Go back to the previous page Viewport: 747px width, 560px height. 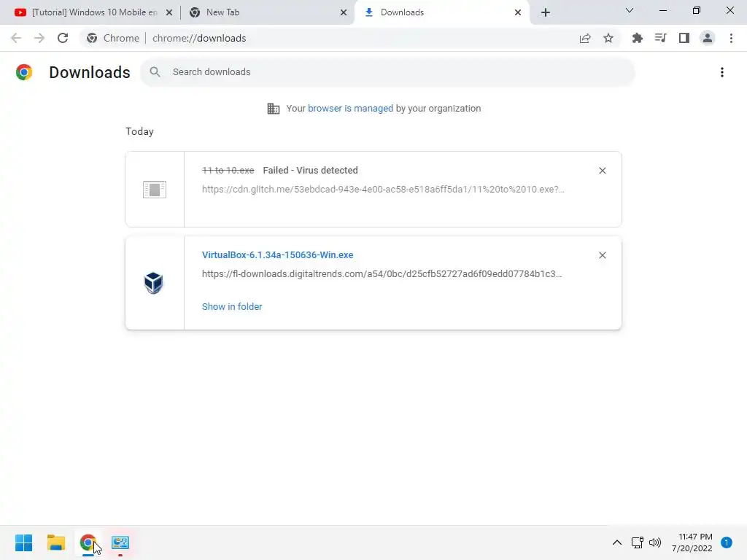pyautogui.click(x=16, y=38)
